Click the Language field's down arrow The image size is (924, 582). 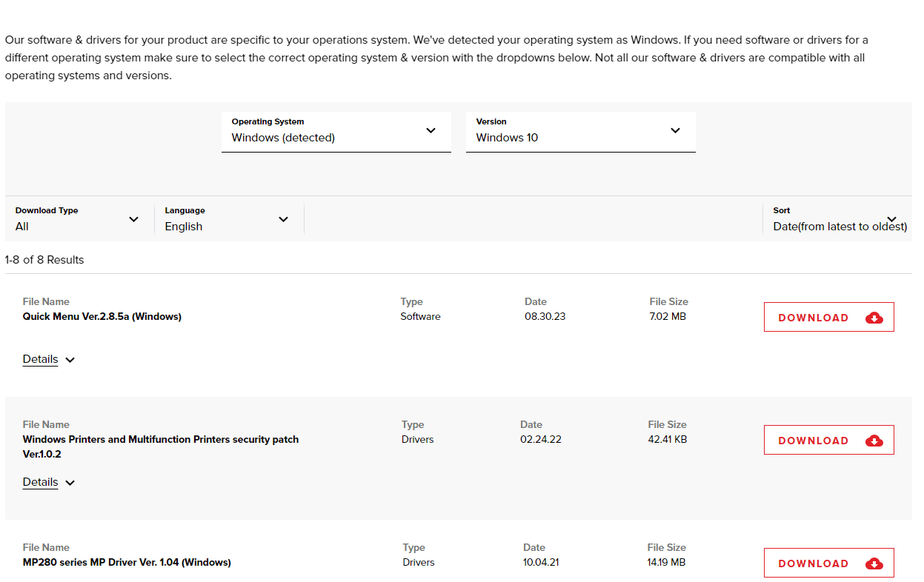tap(283, 219)
